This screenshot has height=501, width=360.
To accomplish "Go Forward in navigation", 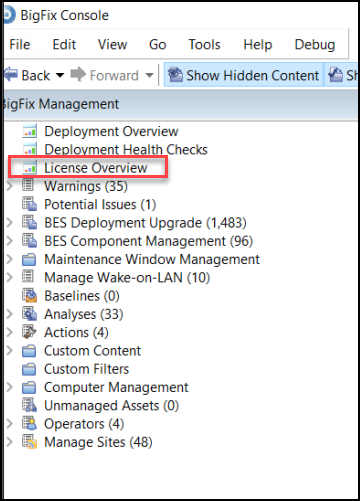I will click(105, 75).
